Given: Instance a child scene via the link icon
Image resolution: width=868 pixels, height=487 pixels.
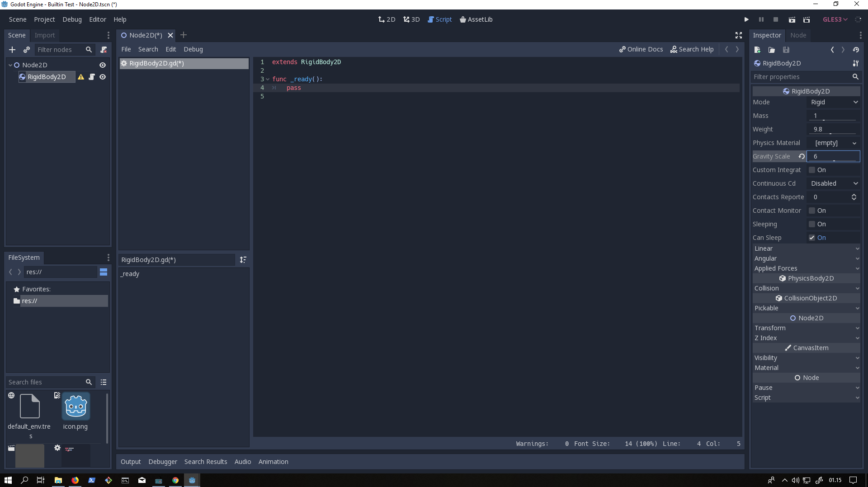Looking at the screenshot, I should point(26,50).
